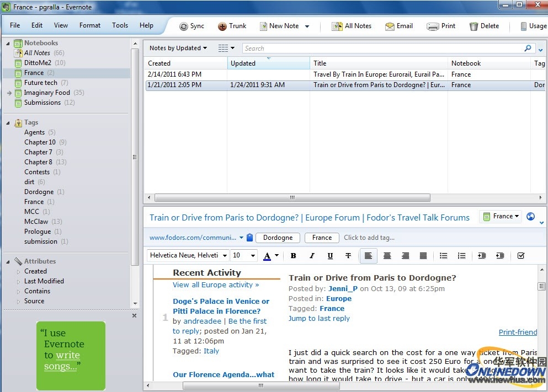Screen dimensions: 548x392
Task: Follow the Jump to last reply link
Action: [319, 318]
